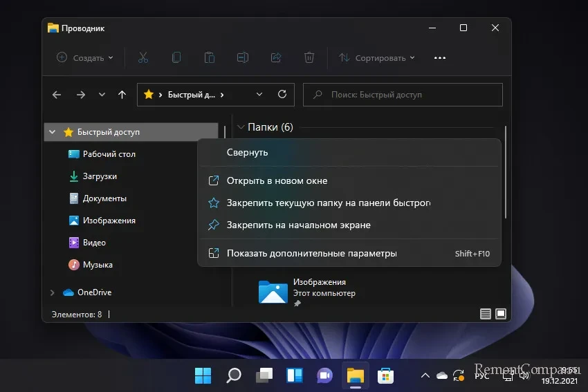Open the Загрузки folder in sidebar
Viewport: 588px width, 392px height.
tap(100, 176)
